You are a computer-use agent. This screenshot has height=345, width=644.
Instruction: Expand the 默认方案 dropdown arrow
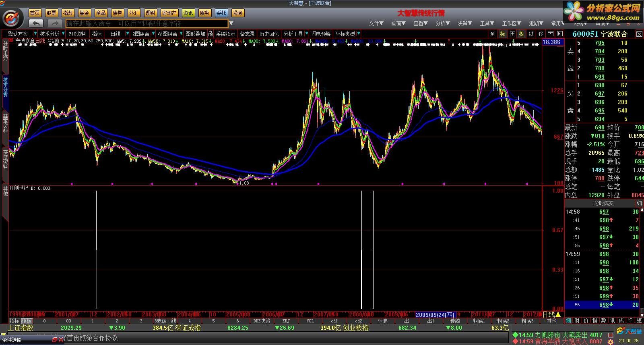point(35,33)
